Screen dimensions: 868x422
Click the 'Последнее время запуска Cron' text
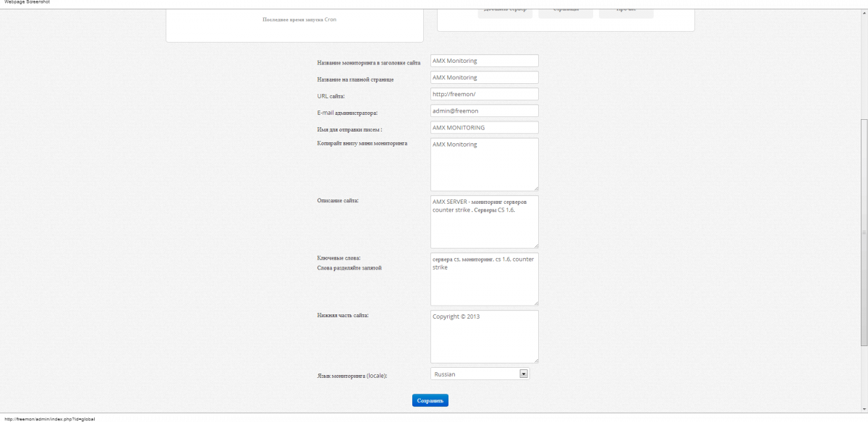[x=299, y=20]
